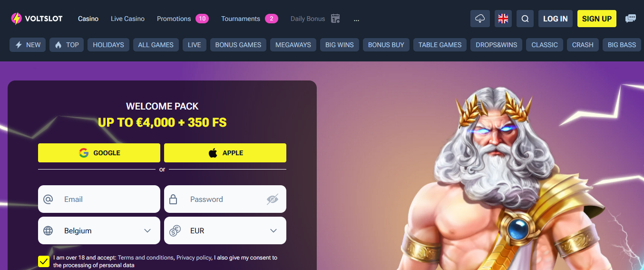Expand the EUR currency dropdown

225,230
